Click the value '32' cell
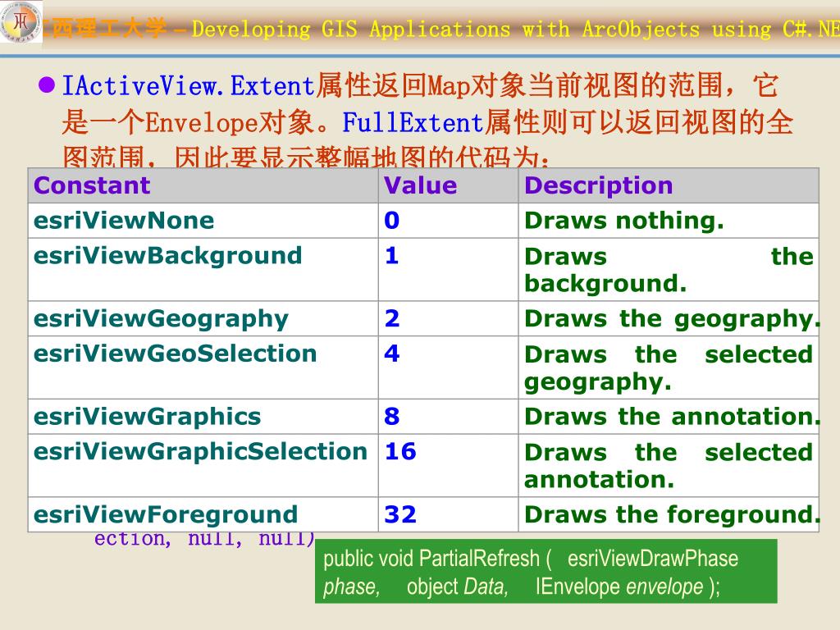The image size is (840, 630). click(448, 514)
